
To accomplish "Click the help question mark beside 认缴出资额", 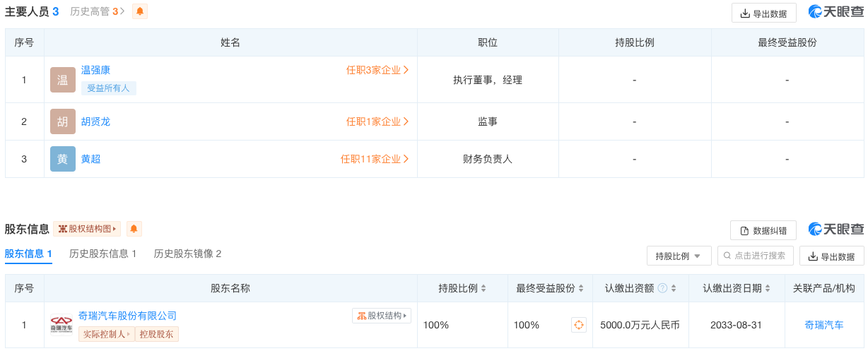I will point(662,288).
